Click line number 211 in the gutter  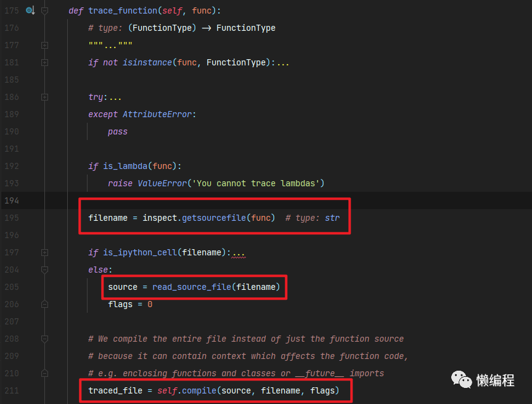pos(12,390)
